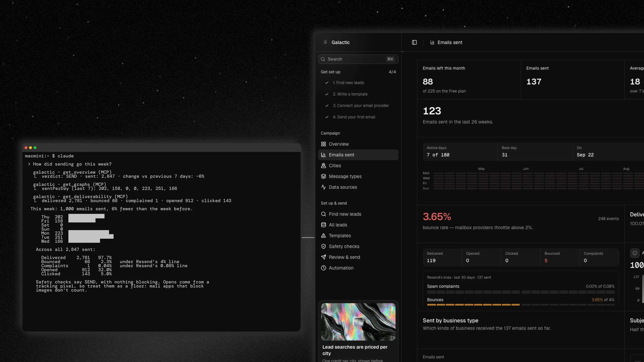Click the check mark beside Send your first email
644x362 pixels.
point(327,117)
